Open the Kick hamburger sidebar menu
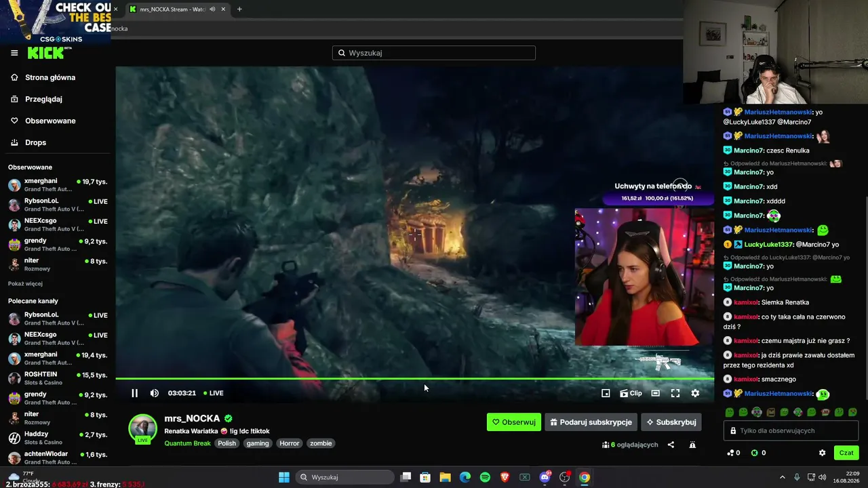 (14, 53)
